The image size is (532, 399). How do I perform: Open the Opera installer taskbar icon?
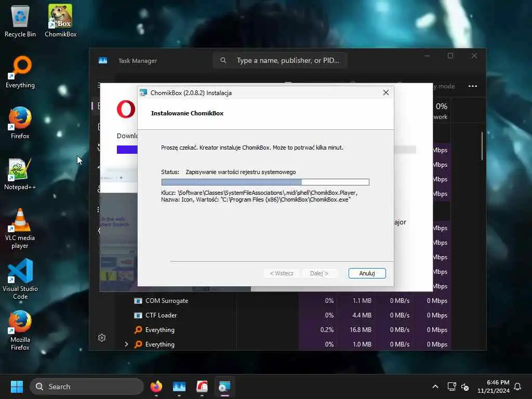click(x=202, y=387)
